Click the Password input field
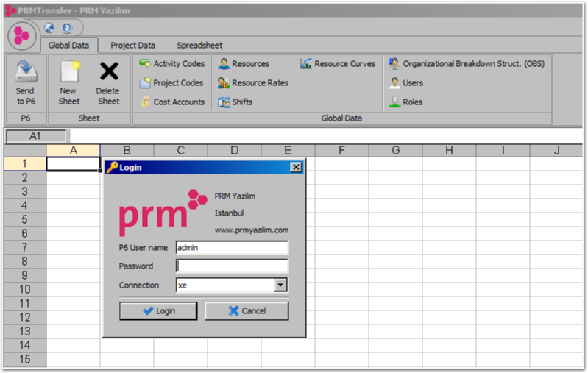The height and width of the screenshot is (373, 588). click(232, 266)
